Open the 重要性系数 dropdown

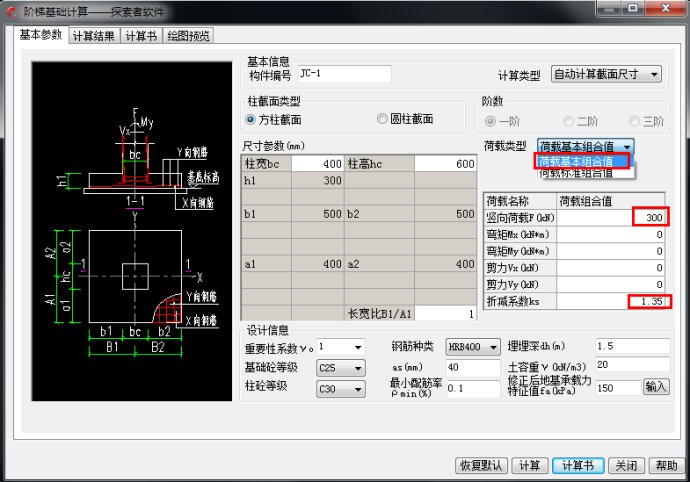click(x=341, y=347)
